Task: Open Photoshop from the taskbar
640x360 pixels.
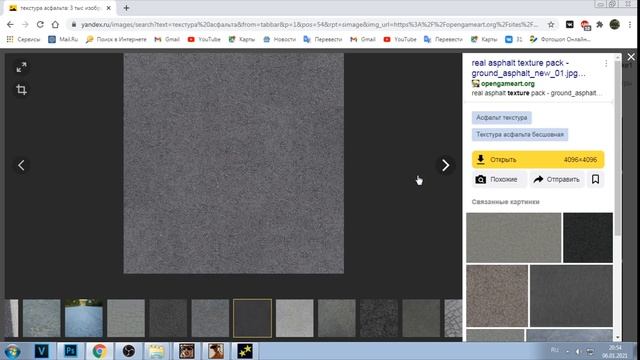Action: coord(70,351)
